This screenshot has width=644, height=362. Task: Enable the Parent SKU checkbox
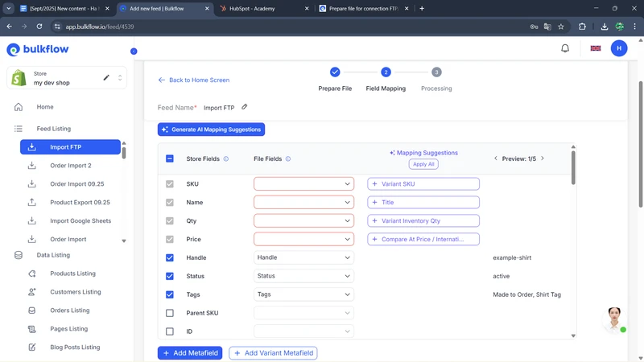point(170,313)
